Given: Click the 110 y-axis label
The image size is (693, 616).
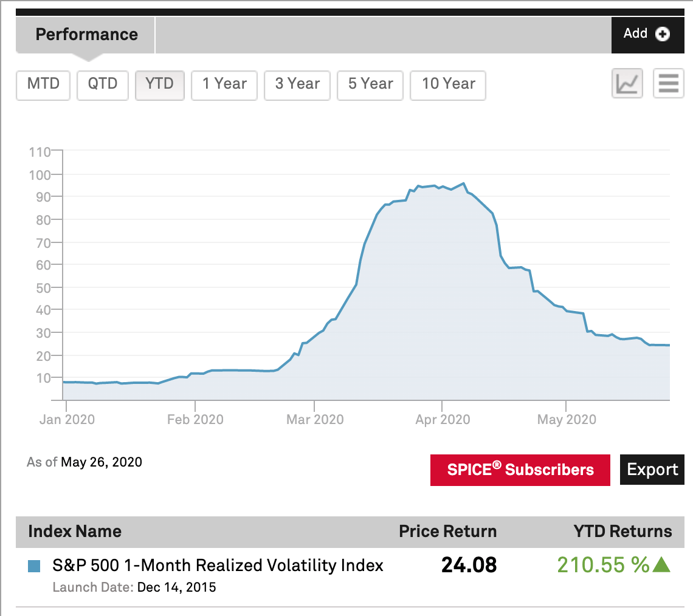Looking at the screenshot, I should click(40, 152).
